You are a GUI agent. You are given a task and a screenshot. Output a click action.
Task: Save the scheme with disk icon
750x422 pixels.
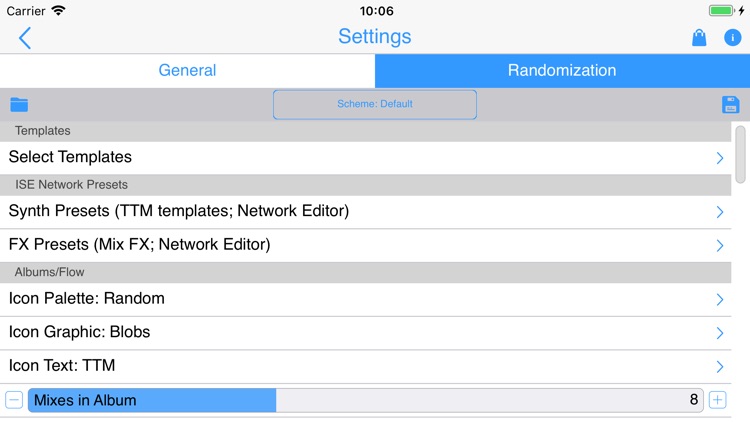(x=730, y=104)
